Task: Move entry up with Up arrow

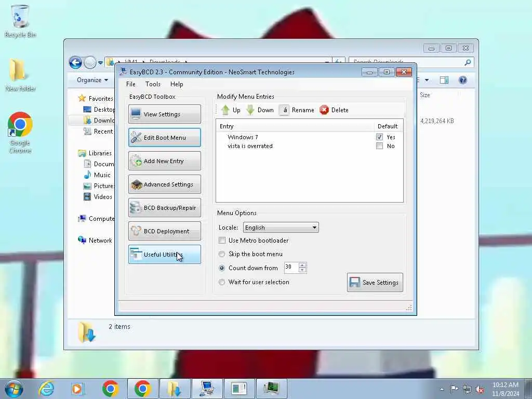Action: click(x=231, y=110)
